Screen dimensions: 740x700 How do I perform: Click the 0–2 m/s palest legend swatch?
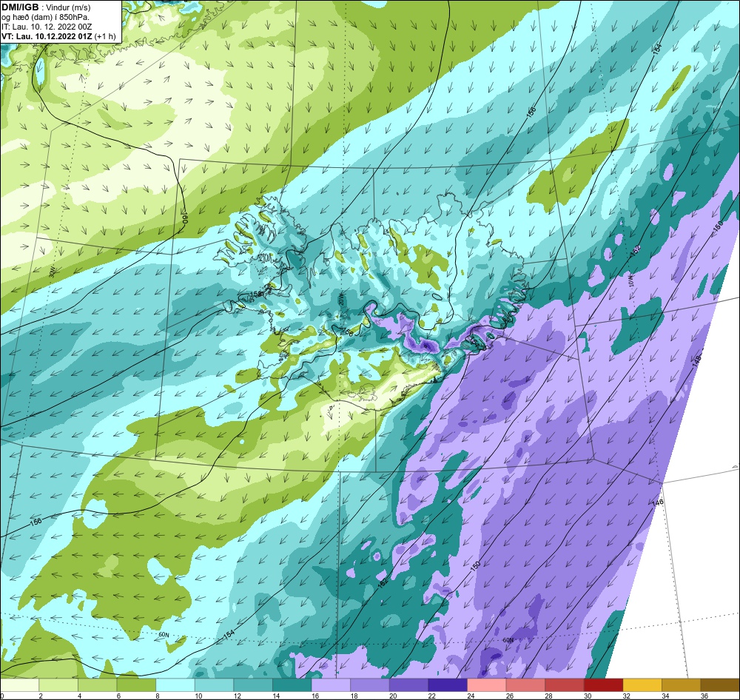click(x=19, y=684)
